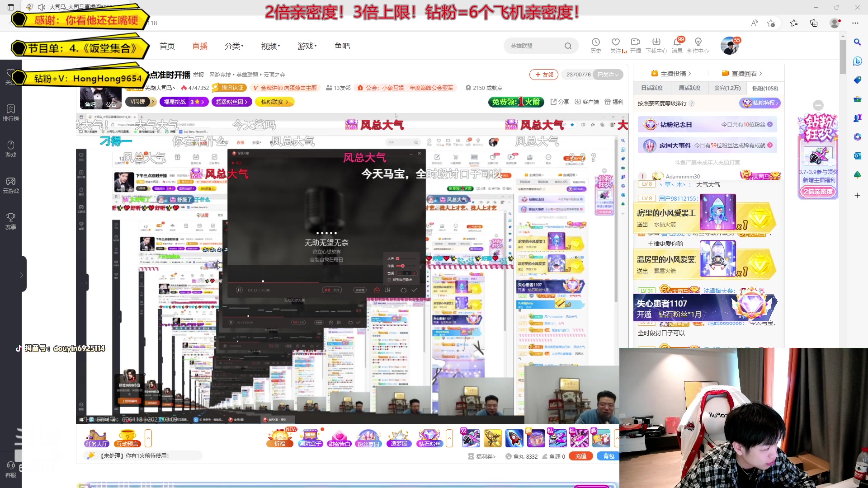Expand 分类 dropdown in navigation
The width and height of the screenshot is (868, 488).
coord(234,46)
